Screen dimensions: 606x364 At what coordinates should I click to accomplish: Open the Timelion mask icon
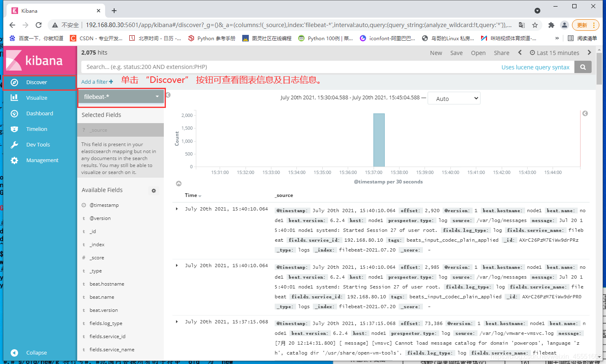pos(14,129)
